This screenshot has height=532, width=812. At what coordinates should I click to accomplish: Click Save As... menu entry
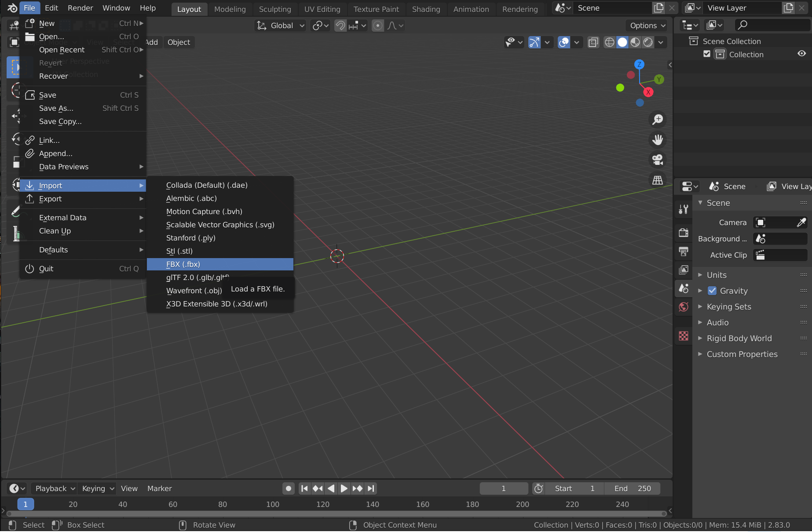pos(83,108)
